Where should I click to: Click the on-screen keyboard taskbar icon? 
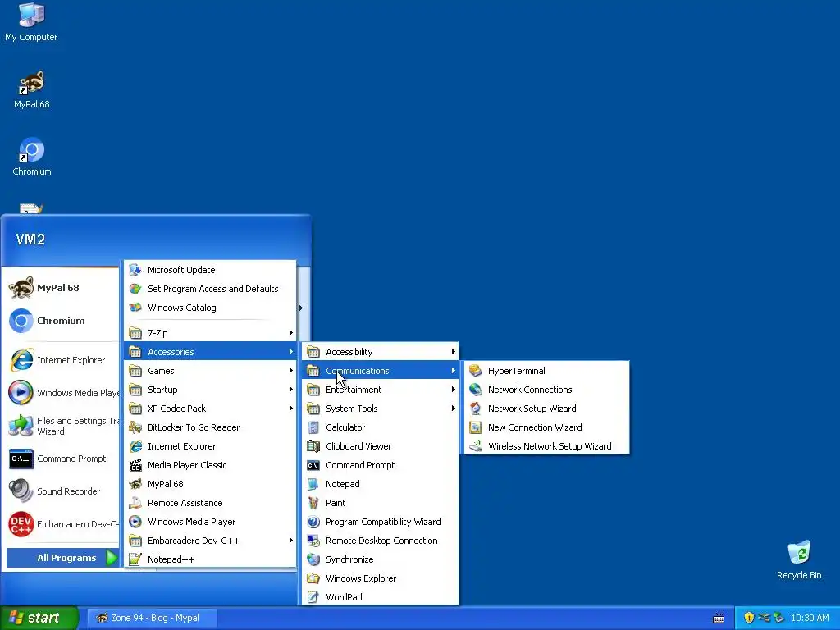pos(719,619)
